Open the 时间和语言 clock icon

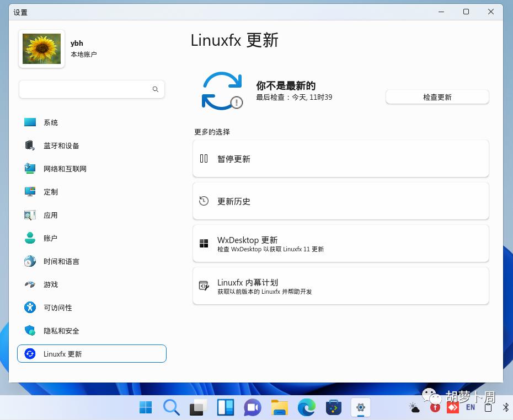[30, 261]
